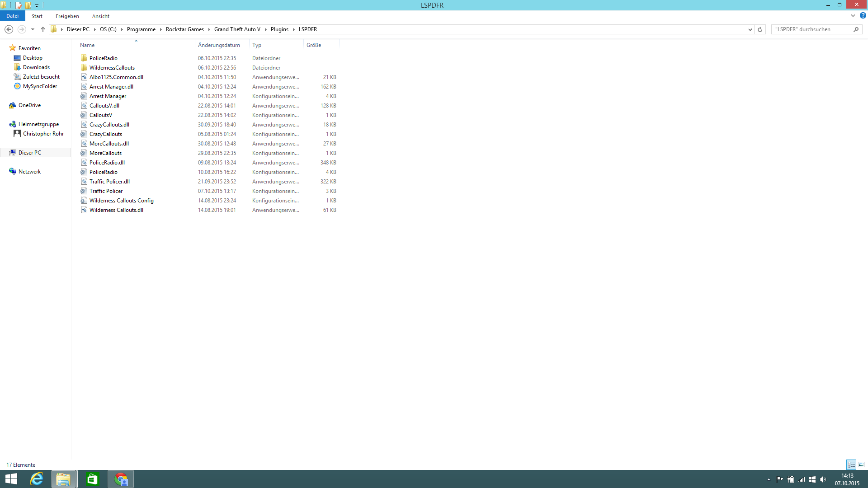Viewport: 868px width, 488px height.
Task: Click the Up one level arrow
Action: (43, 29)
